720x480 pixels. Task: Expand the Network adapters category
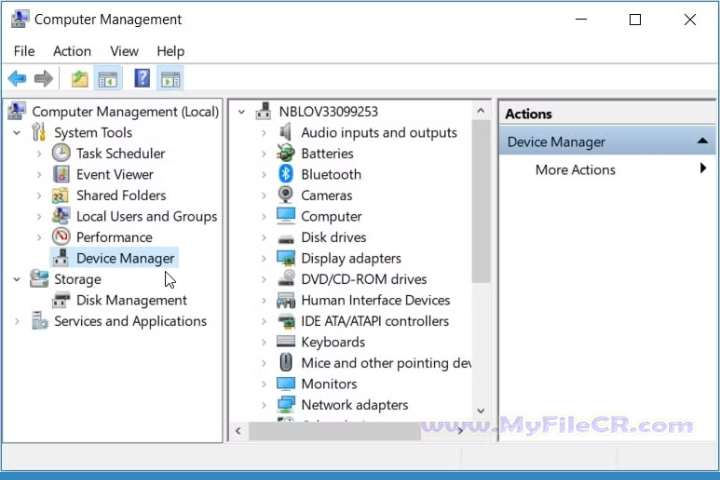coord(264,405)
